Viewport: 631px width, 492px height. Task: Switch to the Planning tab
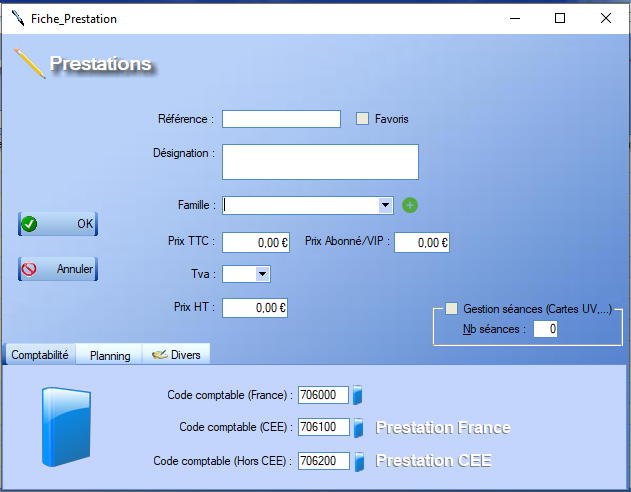(110, 355)
